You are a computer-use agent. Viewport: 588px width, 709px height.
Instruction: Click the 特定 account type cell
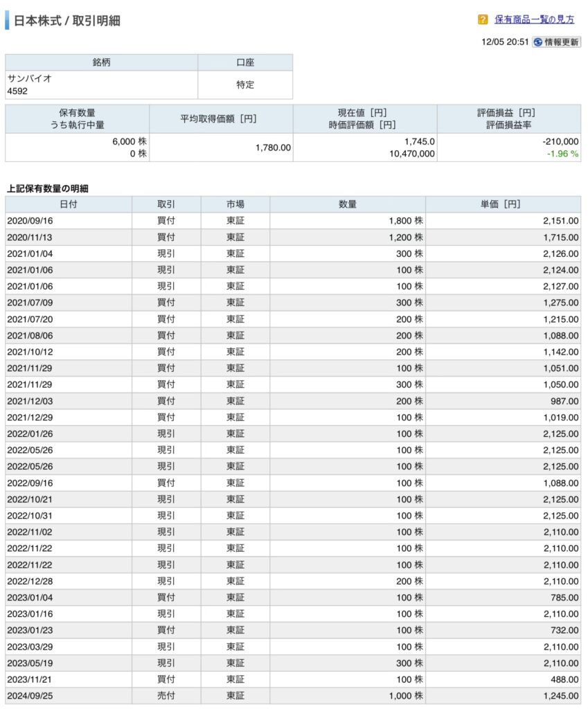click(x=245, y=85)
